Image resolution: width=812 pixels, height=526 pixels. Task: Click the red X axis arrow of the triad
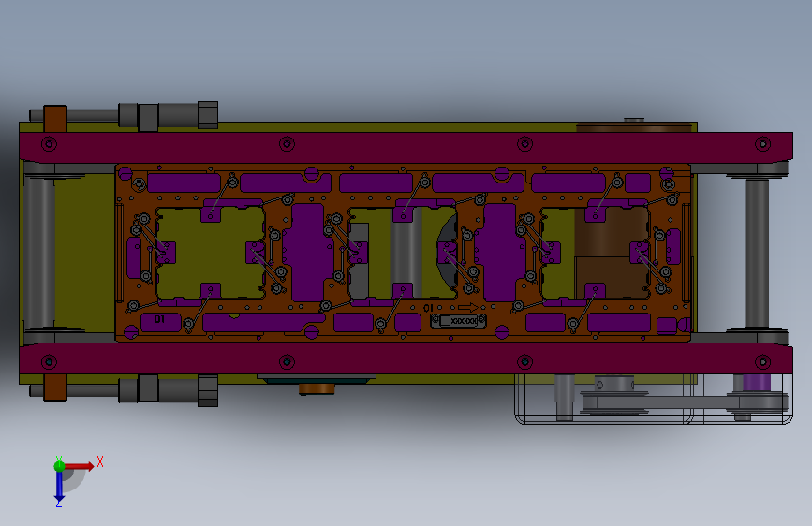[79, 466]
